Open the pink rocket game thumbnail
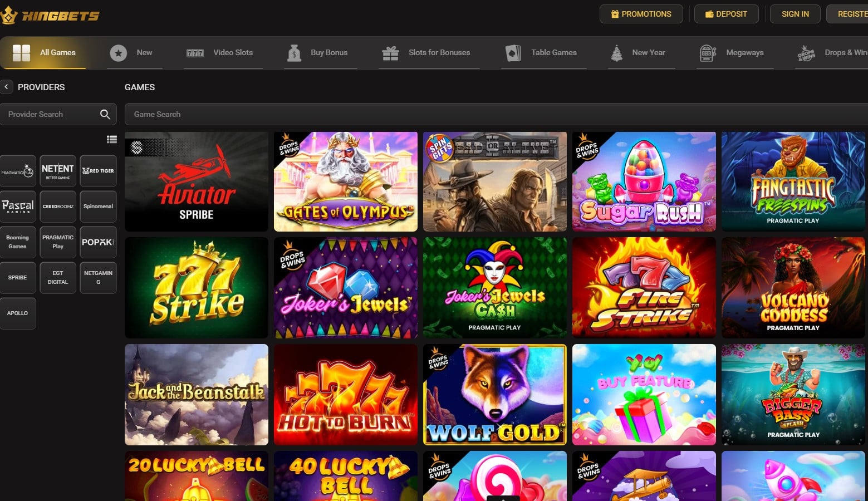 click(793, 476)
